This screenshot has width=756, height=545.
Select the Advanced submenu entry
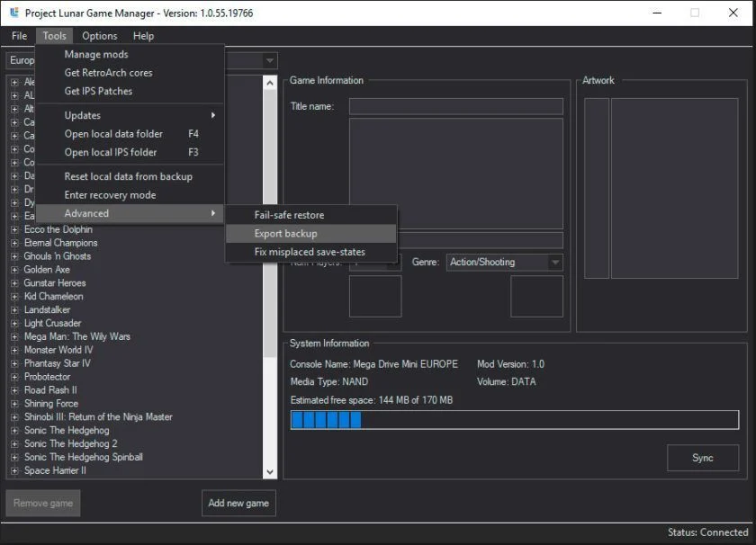130,213
